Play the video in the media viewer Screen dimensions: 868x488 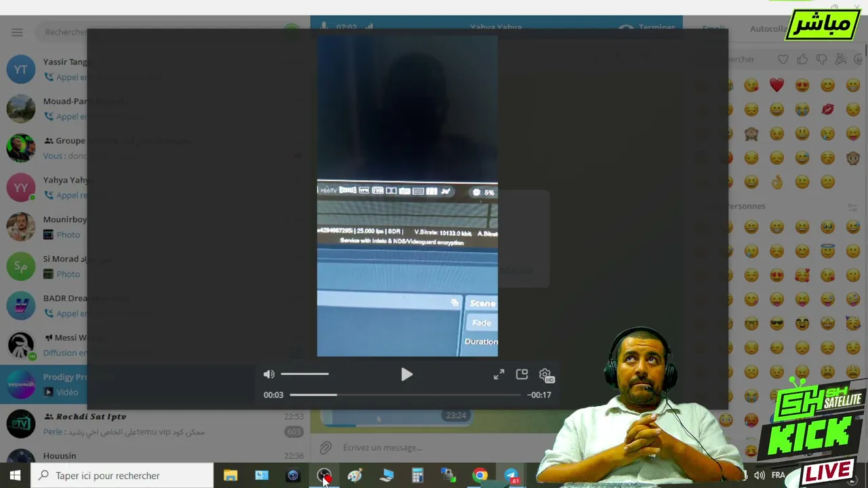tap(406, 374)
